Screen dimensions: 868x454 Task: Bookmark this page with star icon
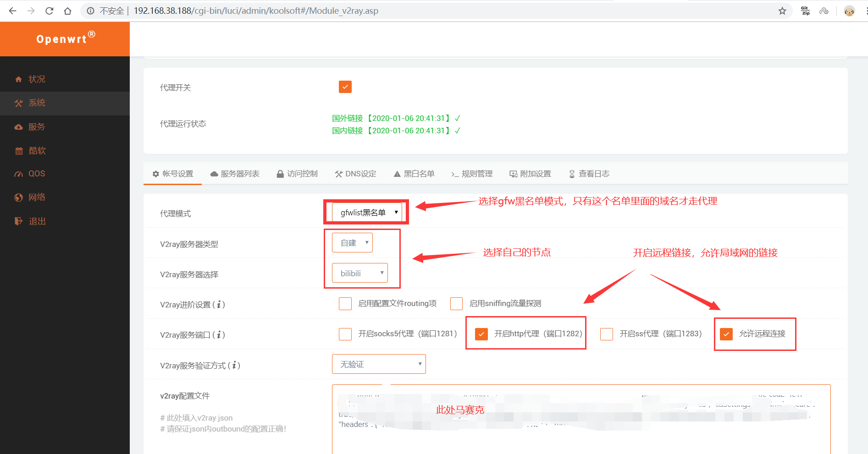[x=782, y=11]
